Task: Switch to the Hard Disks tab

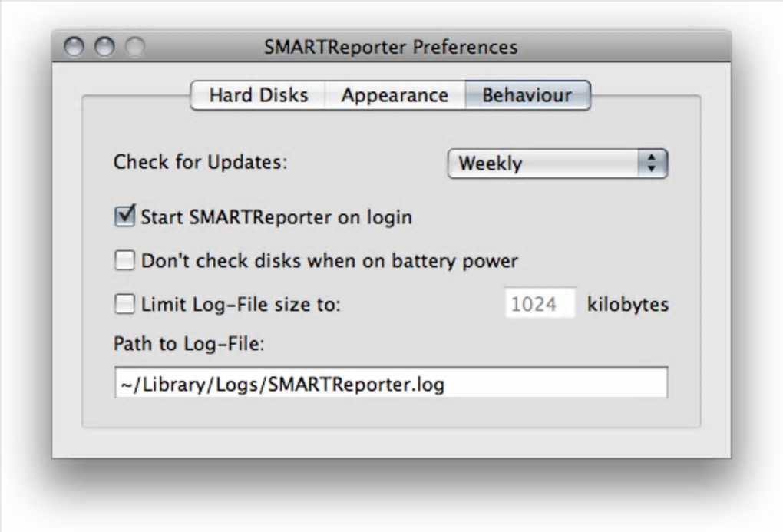Action: [258, 95]
